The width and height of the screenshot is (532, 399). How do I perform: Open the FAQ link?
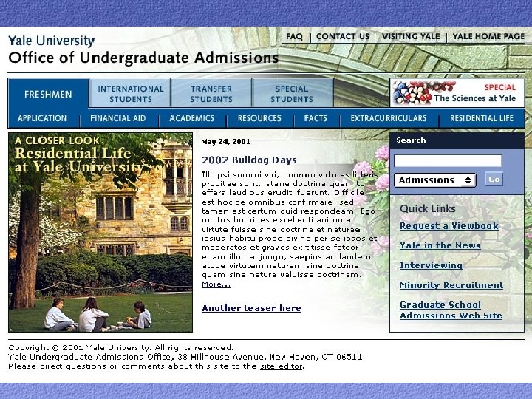pos(294,36)
